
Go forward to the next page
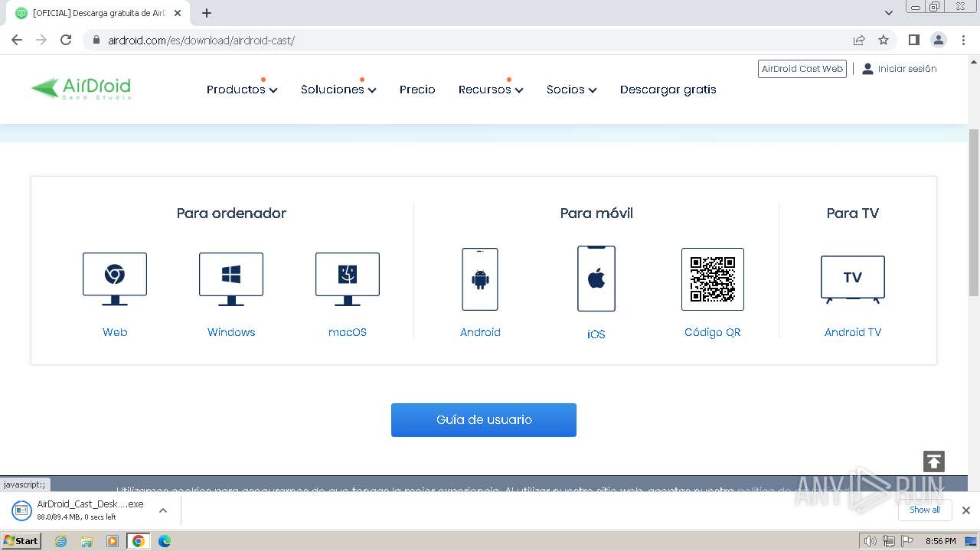pos(41,40)
